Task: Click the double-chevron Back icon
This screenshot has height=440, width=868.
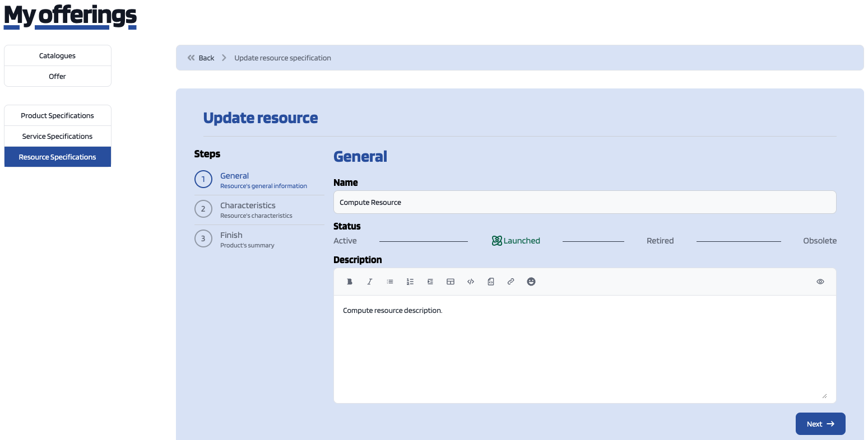Action: [x=191, y=58]
